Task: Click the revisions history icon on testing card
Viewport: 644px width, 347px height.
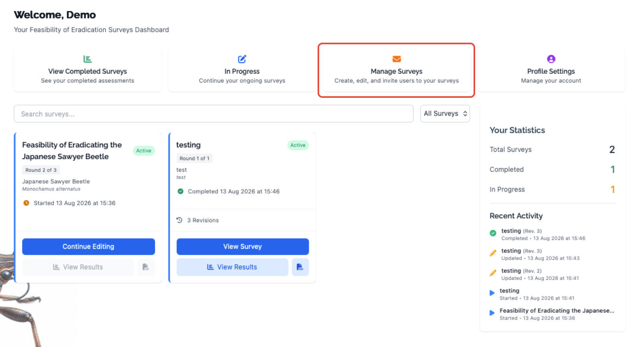Action: (179, 220)
